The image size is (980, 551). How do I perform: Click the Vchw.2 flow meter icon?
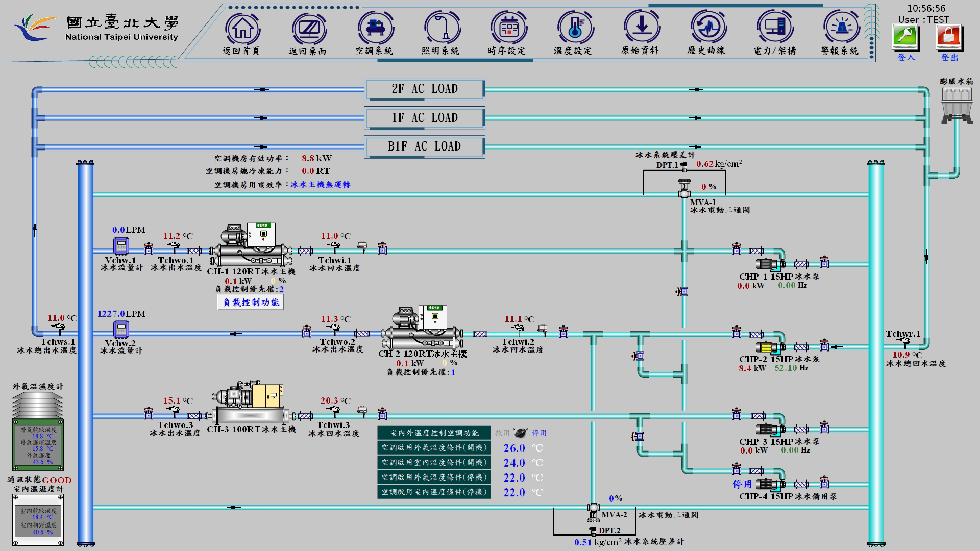121,330
